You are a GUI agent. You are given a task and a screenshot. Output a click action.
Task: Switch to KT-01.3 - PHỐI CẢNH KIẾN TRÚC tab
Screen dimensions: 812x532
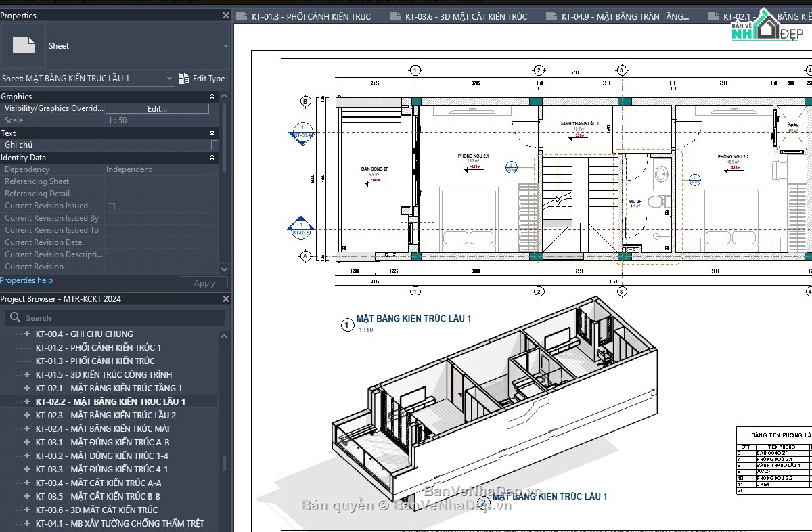pos(311,16)
